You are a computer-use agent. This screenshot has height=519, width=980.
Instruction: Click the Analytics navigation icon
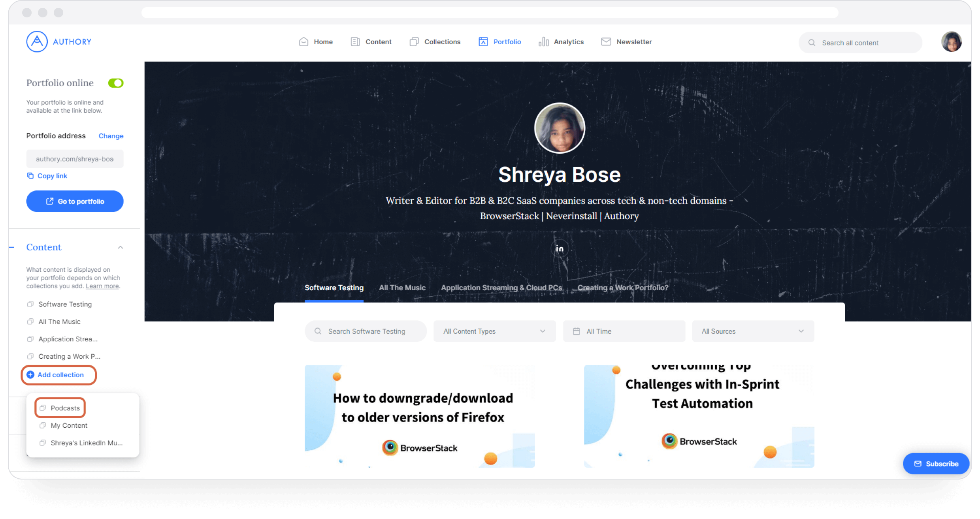pyautogui.click(x=545, y=41)
